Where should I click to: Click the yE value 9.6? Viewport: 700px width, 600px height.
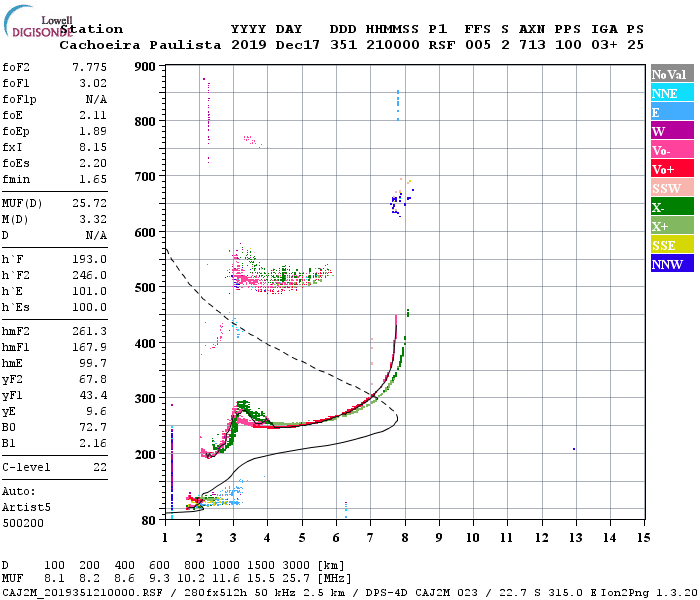[x=96, y=412]
